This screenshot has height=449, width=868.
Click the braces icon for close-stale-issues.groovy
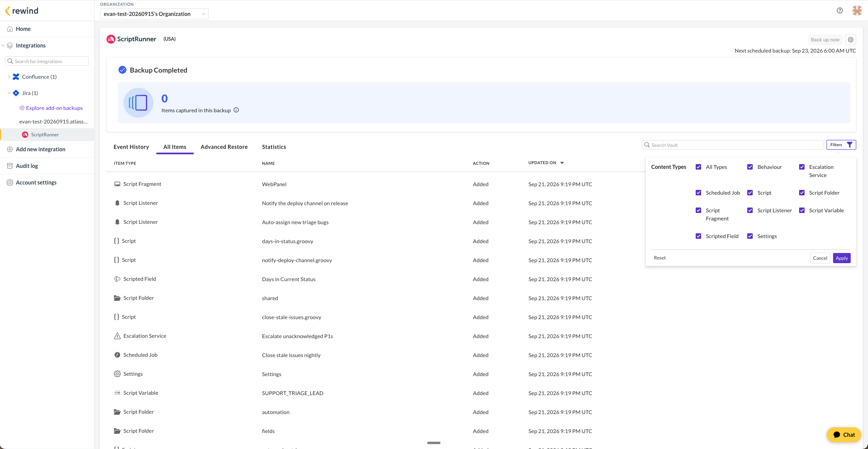coord(116,317)
